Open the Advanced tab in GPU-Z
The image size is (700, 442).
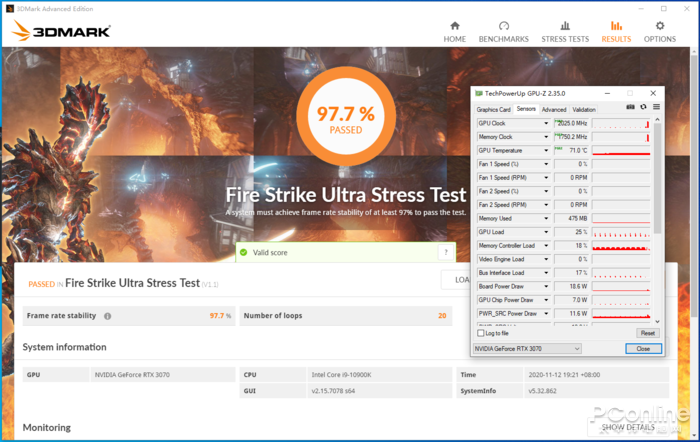(554, 109)
